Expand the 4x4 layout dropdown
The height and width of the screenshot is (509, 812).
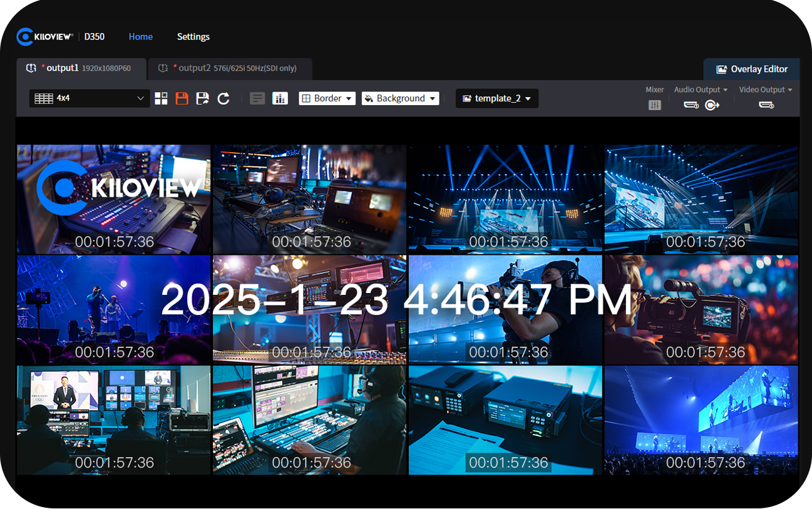(89, 98)
